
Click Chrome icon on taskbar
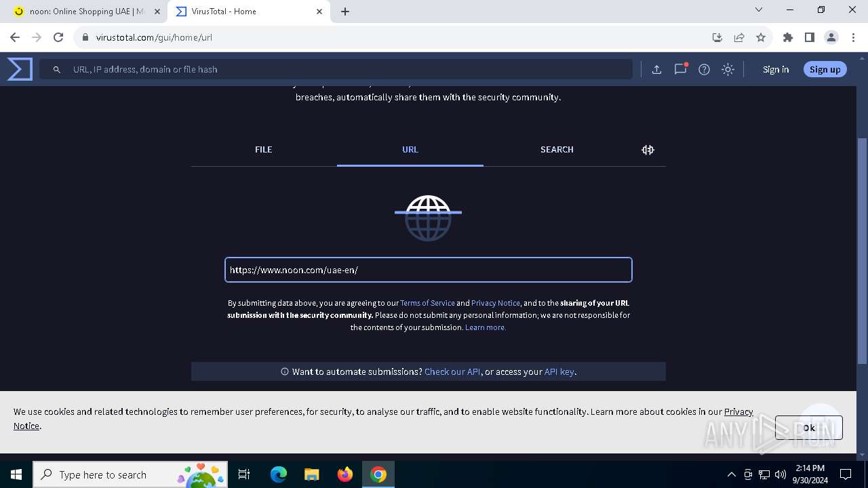click(378, 474)
